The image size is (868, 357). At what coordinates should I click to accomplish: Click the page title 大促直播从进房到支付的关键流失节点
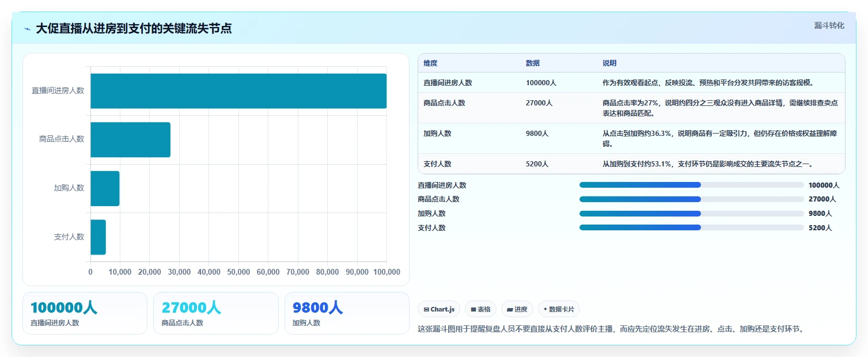[x=134, y=28]
